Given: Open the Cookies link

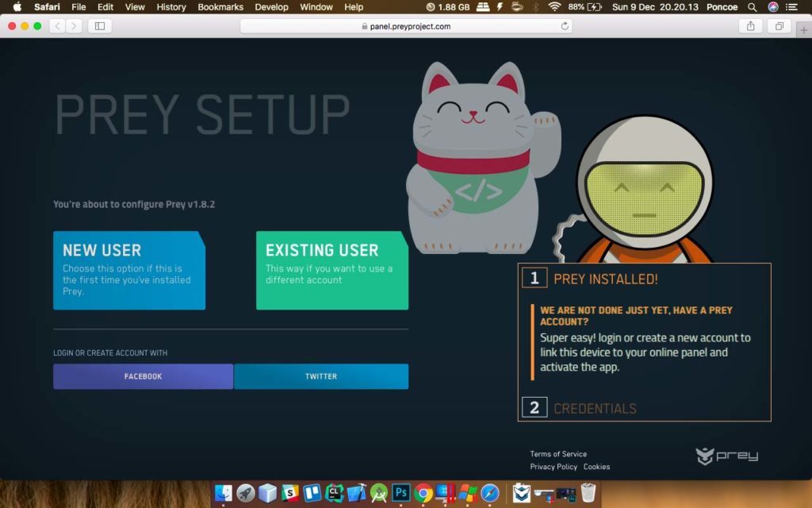Looking at the screenshot, I should [x=596, y=467].
